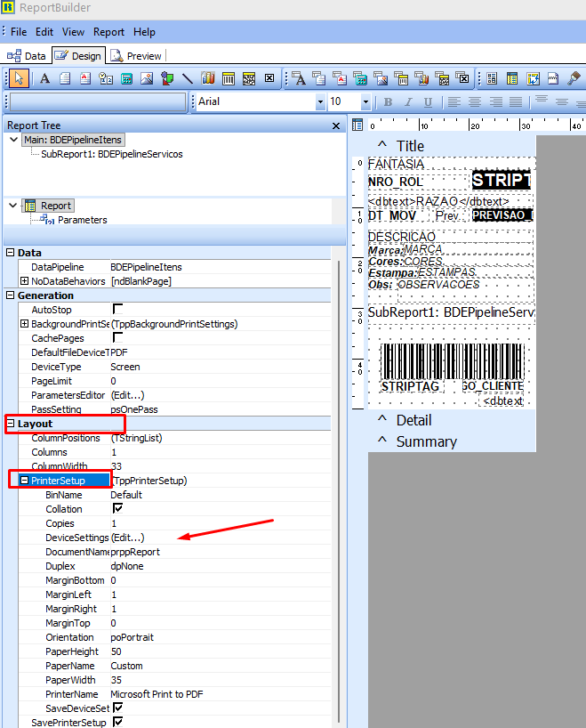
Task: Click (Edit...) value for DeviceSettings
Action: click(127, 538)
